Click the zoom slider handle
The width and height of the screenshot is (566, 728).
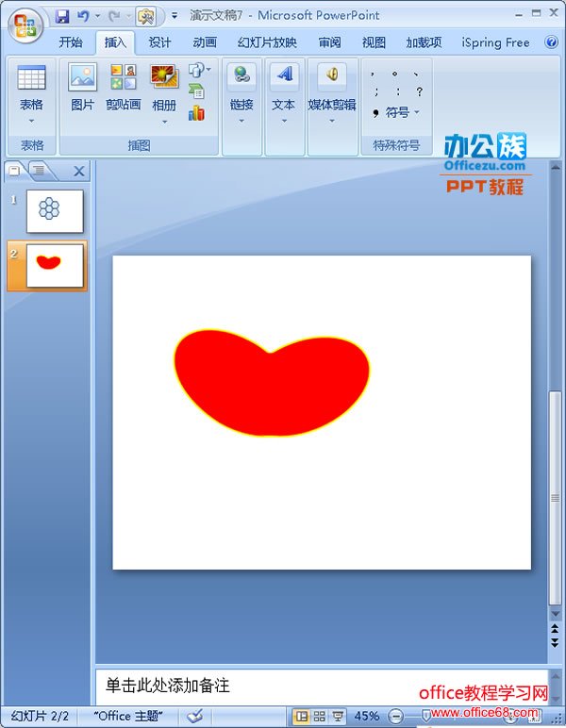click(x=425, y=717)
